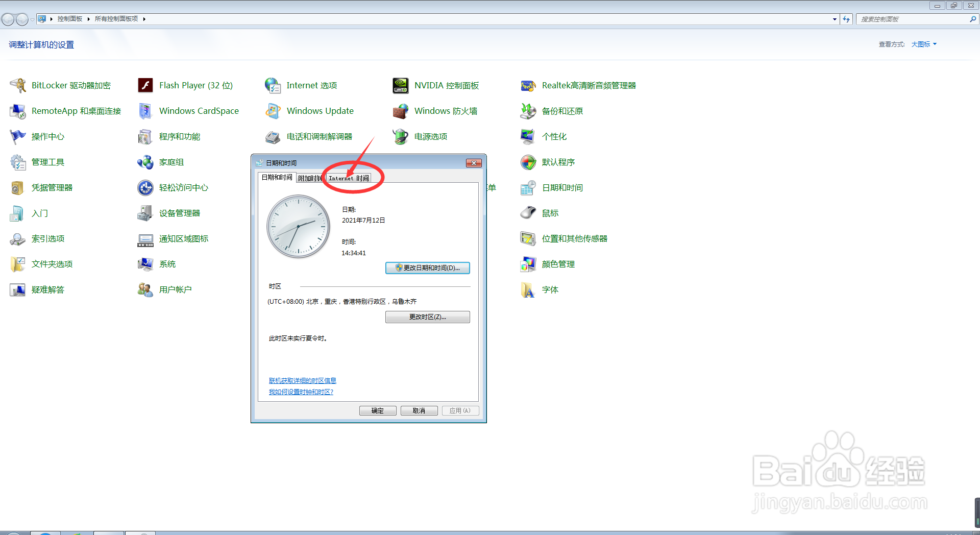Open Windows CardSpace icon
The height and width of the screenshot is (535, 980).
pos(145,111)
